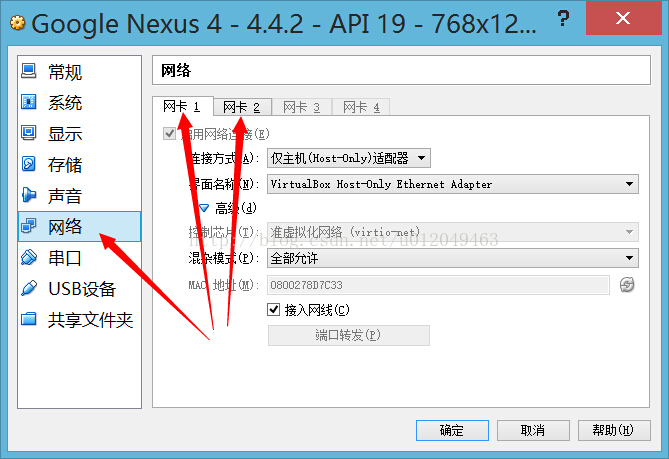Click the MAC address refresh icon

coord(627,285)
